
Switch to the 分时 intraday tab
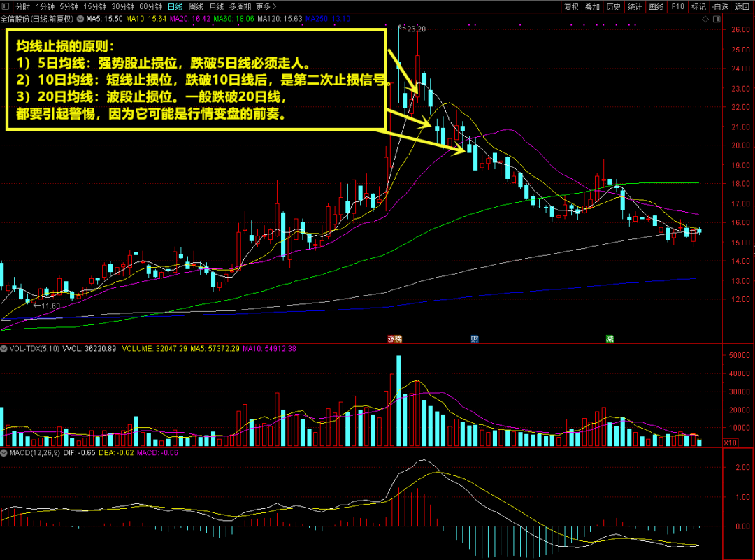[x=22, y=6]
